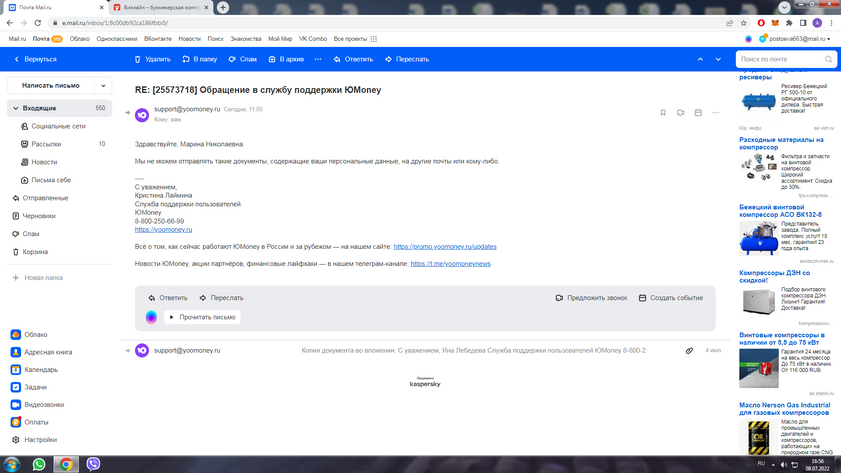841x473 pixels.
Task: Open promo.yoomoney.ru/updates link
Action: click(445, 247)
